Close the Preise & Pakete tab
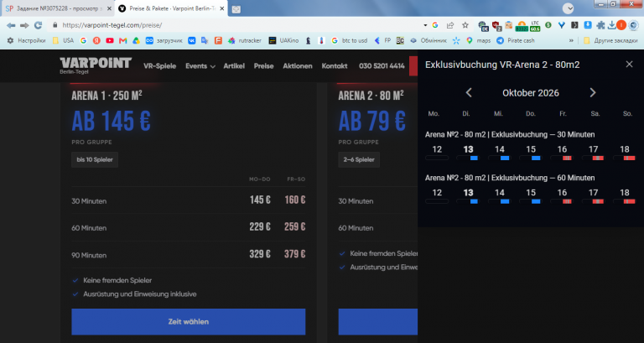Viewport: 644px width, 343px height. pyautogui.click(x=221, y=8)
